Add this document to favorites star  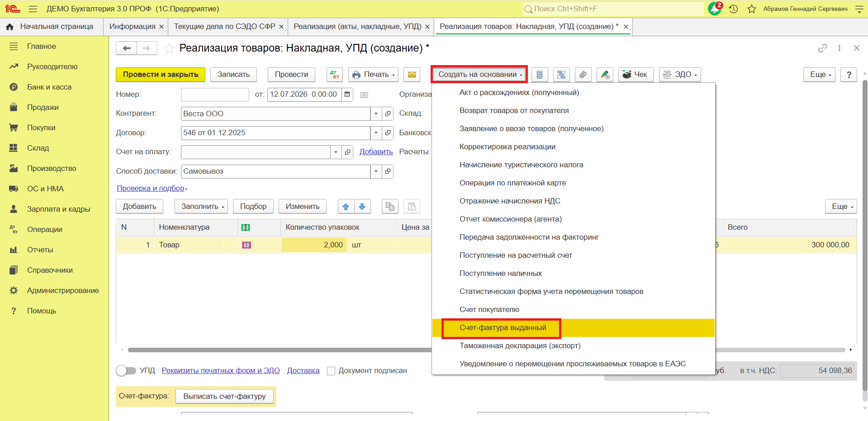pyautogui.click(x=169, y=48)
